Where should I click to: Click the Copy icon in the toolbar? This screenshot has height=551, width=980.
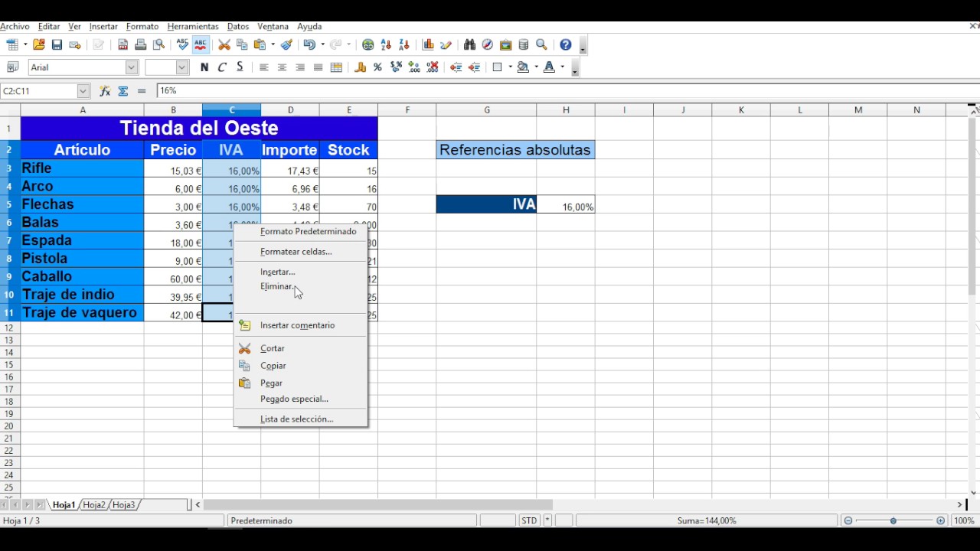tap(242, 45)
